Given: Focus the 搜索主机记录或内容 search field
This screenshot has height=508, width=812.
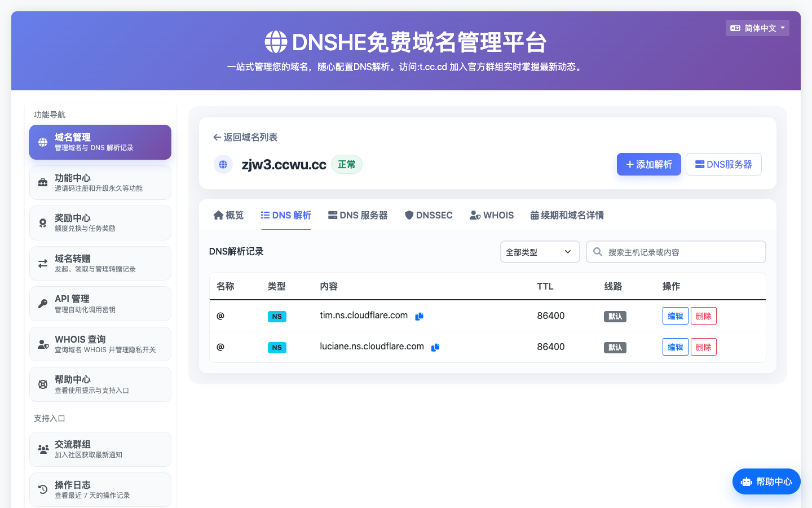Looking at the screenshot, I should click(x=676, y=252).
